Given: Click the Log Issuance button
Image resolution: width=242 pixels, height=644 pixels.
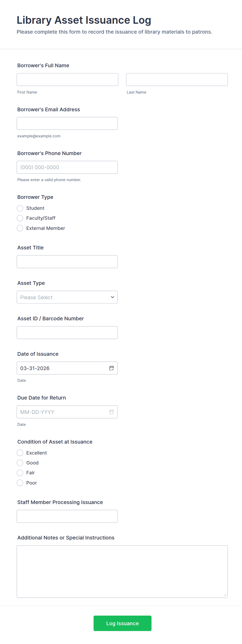Looking at the screenshot, I should click(122, 623).
